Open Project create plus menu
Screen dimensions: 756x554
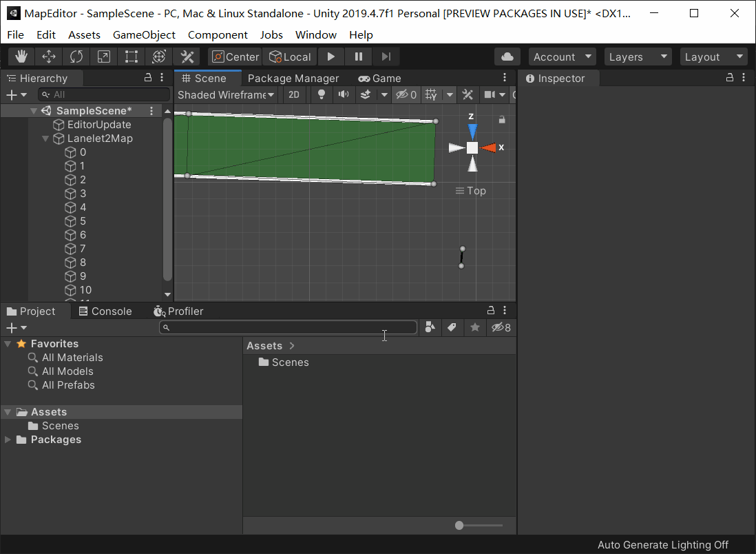(16, 328)
